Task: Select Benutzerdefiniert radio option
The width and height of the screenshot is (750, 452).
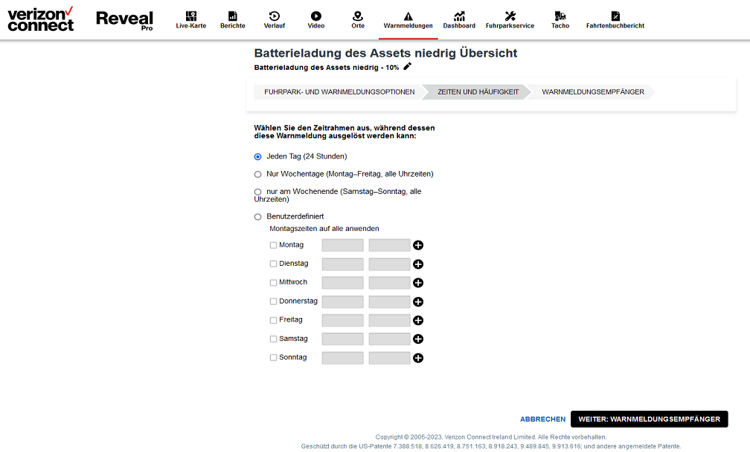Action: (258, 217)
